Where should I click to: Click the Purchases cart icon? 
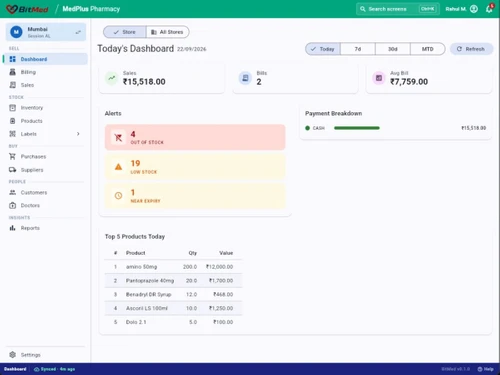click(x=13, y=156)
